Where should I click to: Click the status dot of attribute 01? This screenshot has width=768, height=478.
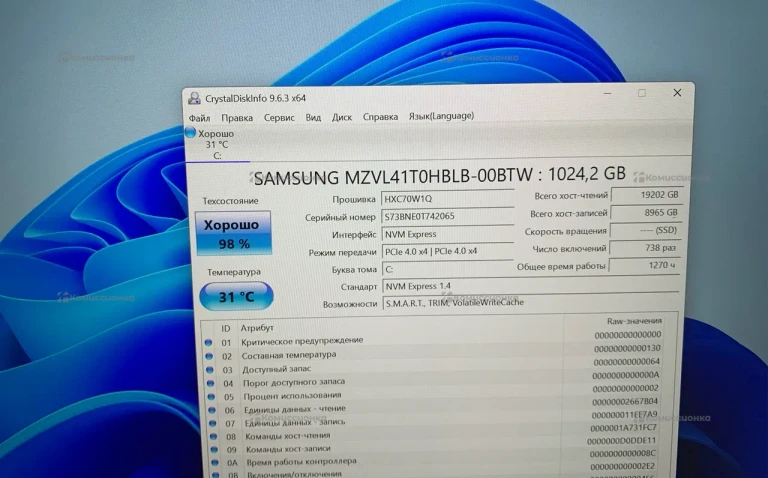[209, 343]
